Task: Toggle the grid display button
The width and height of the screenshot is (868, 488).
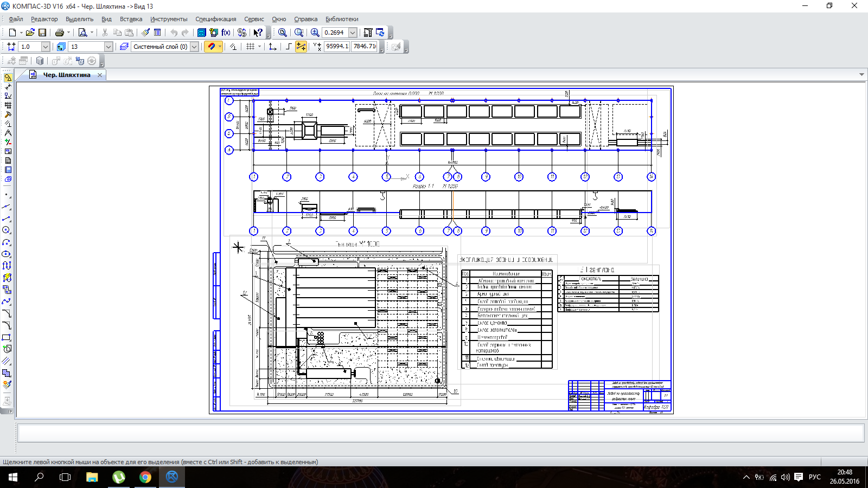Action: tap(250, 47)
